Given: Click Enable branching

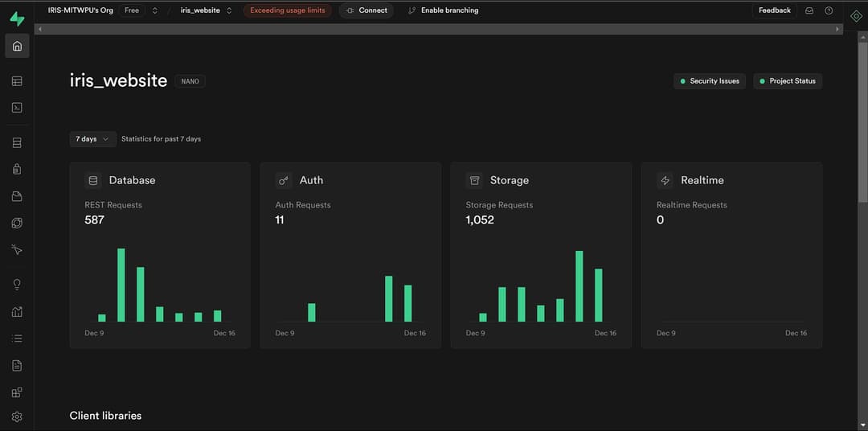Looking at the screenshot, I should 444,10.
